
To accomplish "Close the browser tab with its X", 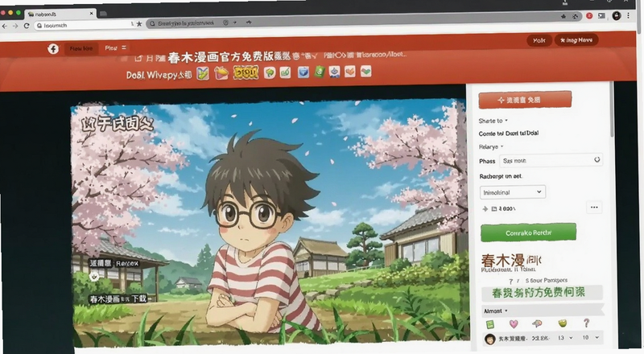I will (91, 14).
